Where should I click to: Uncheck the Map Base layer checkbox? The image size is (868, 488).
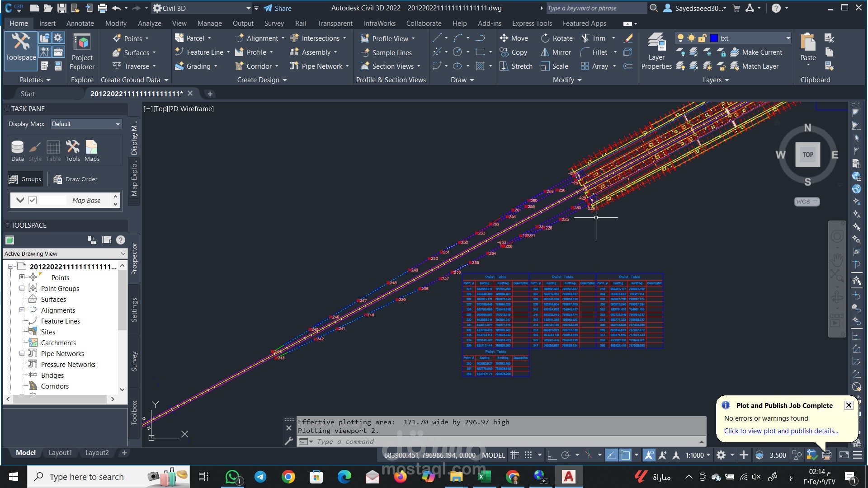(x=33, y=200)
